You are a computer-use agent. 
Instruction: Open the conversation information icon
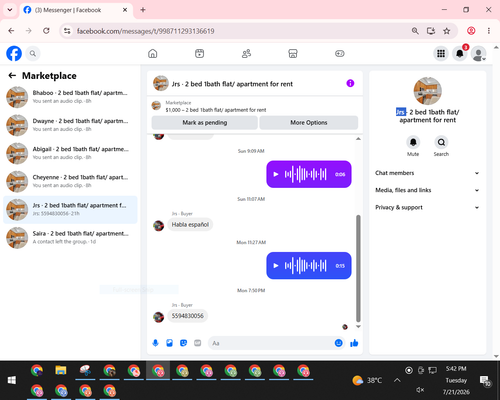tap(350, 83)
